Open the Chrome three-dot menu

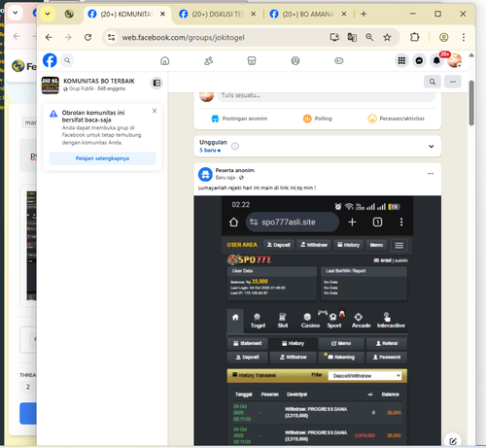464,37
